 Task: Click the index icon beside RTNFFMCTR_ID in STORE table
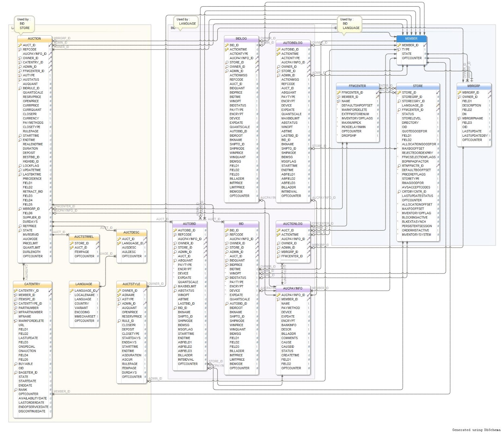[399, 166]
